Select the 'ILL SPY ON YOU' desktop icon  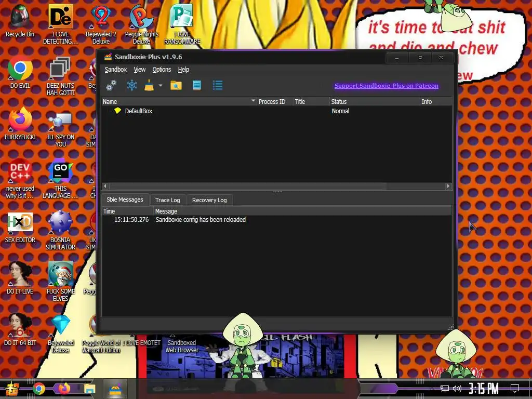pos(60,128)
